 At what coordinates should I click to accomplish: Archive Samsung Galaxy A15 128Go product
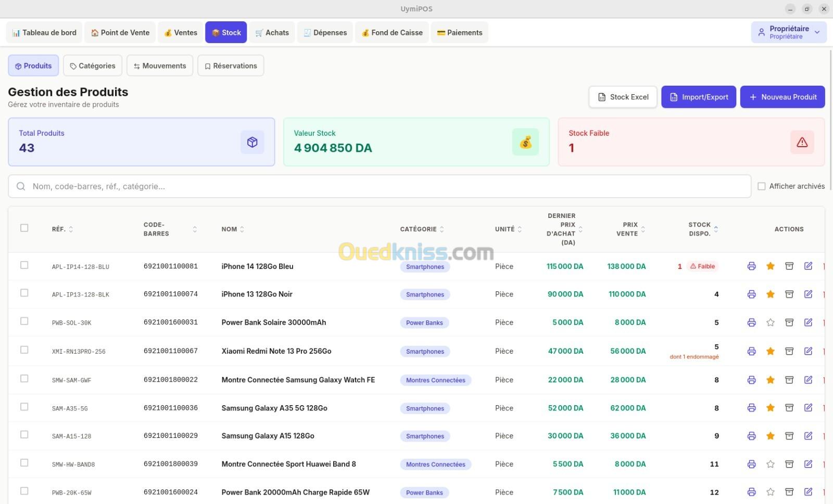[x=789, y=436]
